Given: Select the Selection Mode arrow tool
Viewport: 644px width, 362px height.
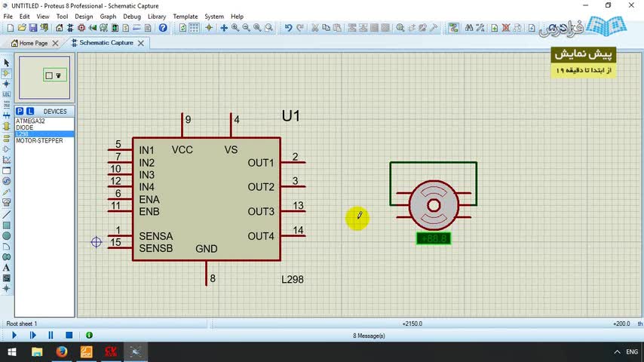Looking at the screenshot, I should click(x=6, y=63).
